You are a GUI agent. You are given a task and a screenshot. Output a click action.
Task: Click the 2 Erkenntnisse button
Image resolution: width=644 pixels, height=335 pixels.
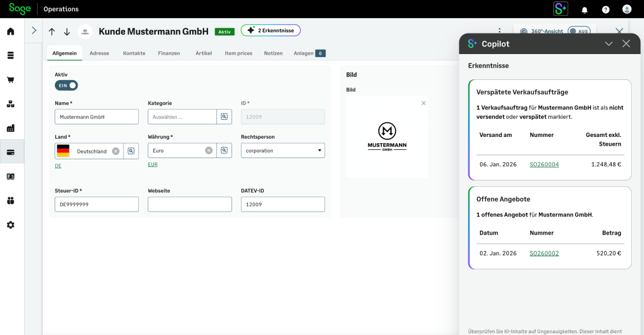click(271, 31)
